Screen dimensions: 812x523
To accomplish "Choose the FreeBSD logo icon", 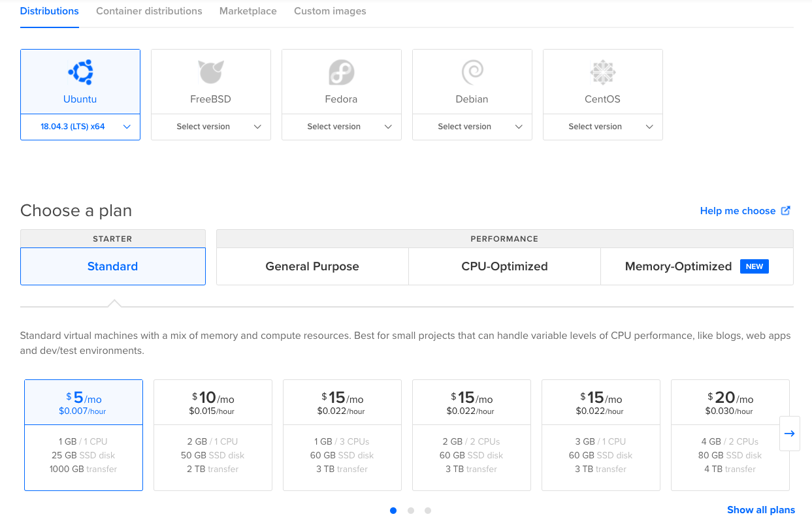I will point(211,72).
